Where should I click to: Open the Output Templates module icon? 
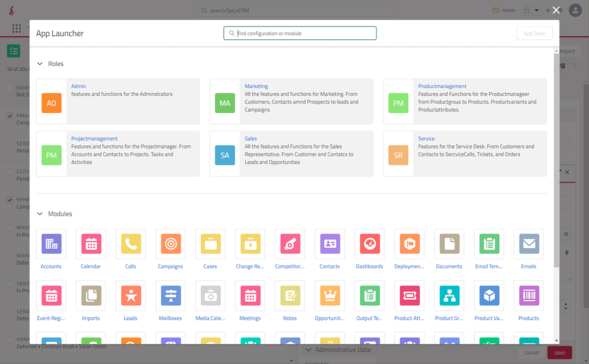click(x=370, y=295)
